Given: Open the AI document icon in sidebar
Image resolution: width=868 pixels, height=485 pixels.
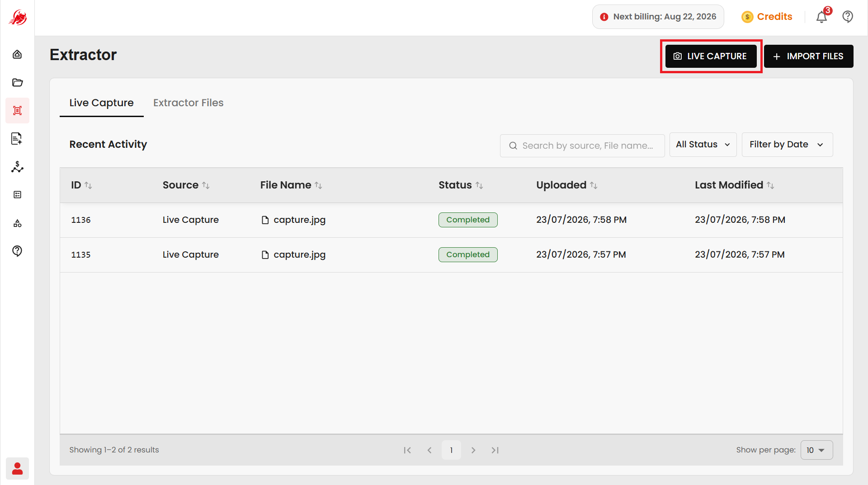Looking at the screenshot, I should [17, 138].
